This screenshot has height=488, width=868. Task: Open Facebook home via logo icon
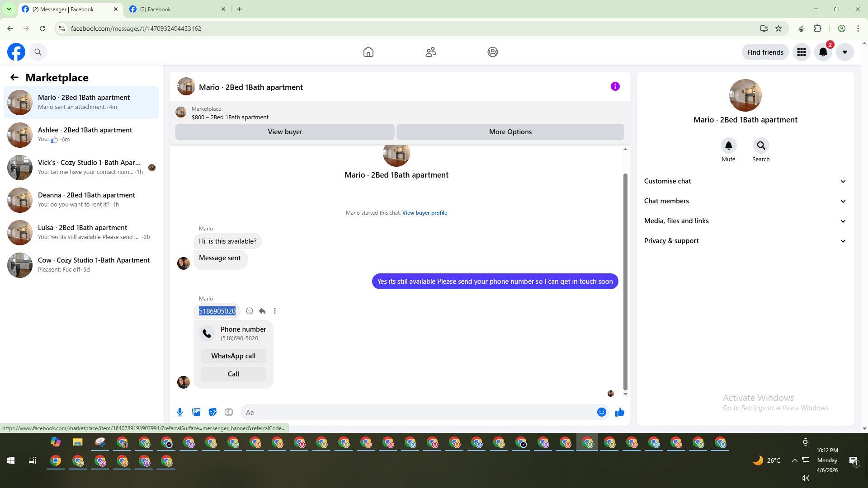16,52
